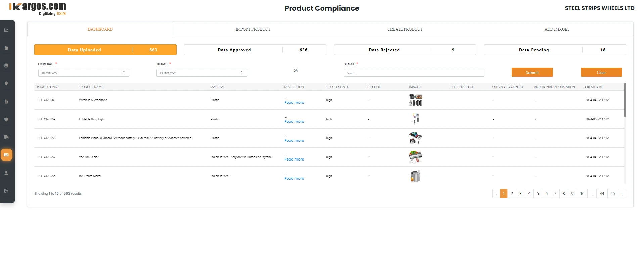Screen dimensions: 644x274
Task: Switch to the Import Product tab
Action: pyautogui.click(x=252, y=29)
